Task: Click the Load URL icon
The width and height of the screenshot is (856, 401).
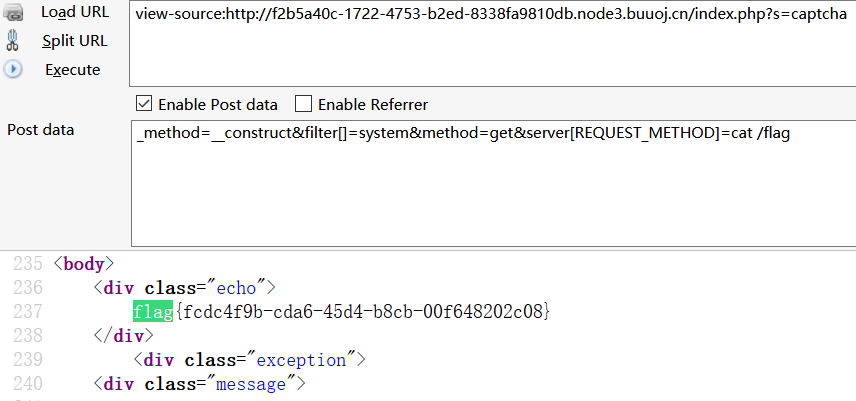Action: [13, 13]
